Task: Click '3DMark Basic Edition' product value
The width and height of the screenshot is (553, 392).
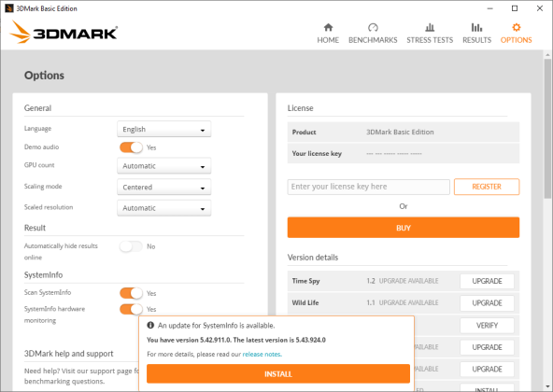Action: (400, 132)
